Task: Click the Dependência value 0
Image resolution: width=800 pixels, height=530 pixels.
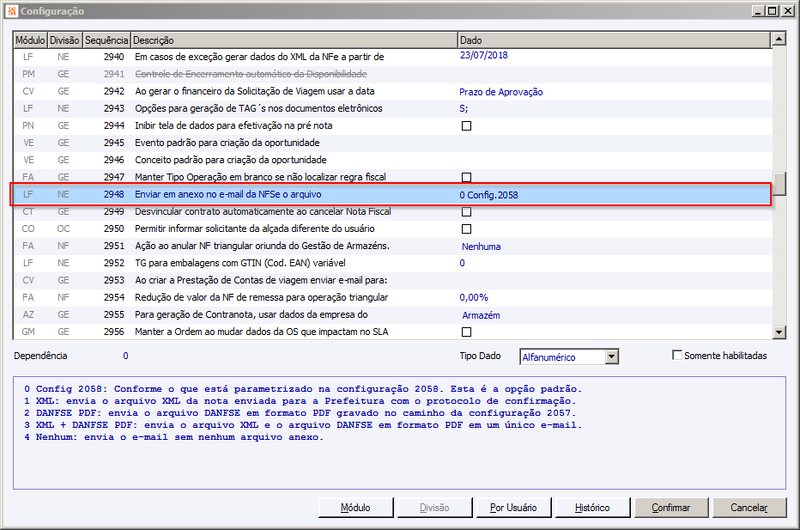Action: pos(126,356)
